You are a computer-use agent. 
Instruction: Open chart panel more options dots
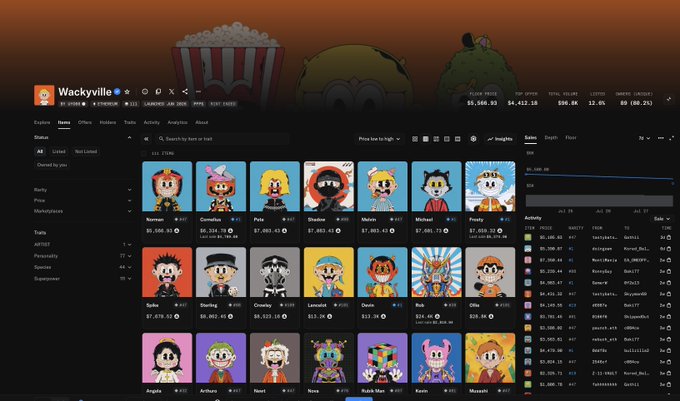(660, 138)
